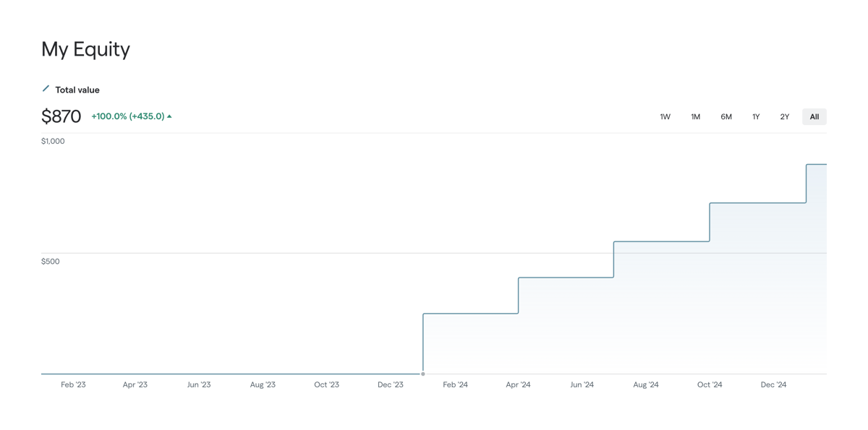Viewport: 868px width, 430px height.
Task: Select the 1Y range option
Action: pyautogui.click(x=755, y=116)
